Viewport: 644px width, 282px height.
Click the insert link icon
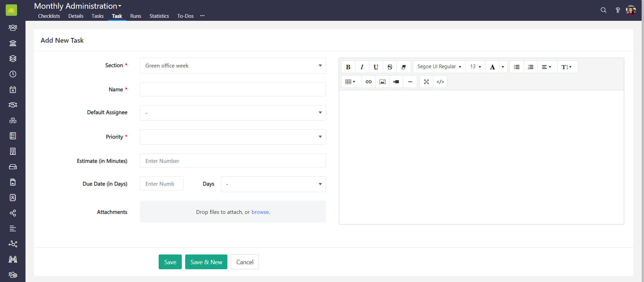[x=368, y=82]
